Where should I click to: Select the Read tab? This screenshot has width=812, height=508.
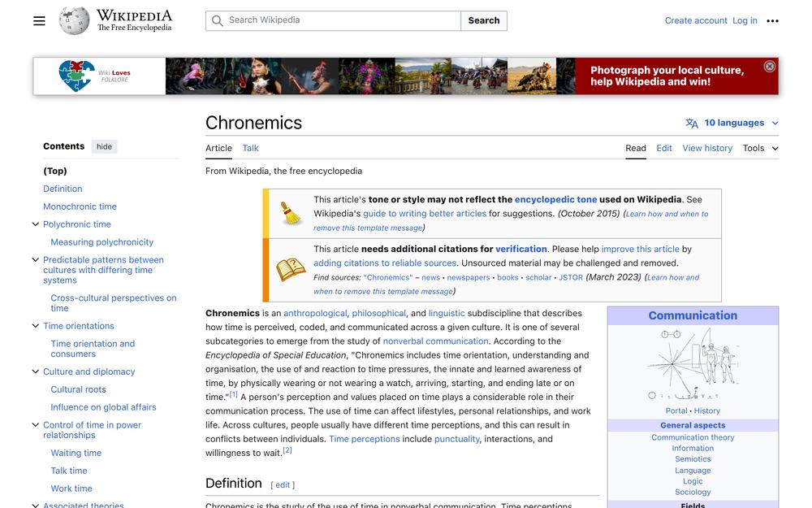[636, 148]
